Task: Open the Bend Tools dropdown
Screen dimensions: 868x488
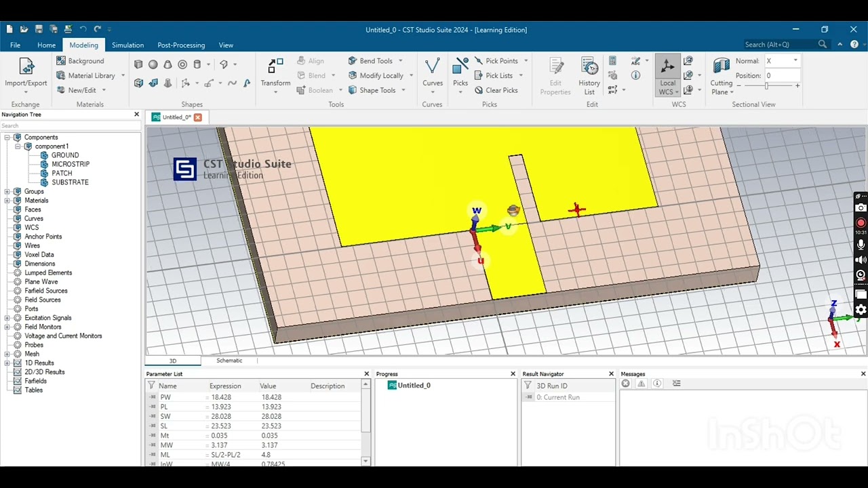Action: [x=399, y=61]
